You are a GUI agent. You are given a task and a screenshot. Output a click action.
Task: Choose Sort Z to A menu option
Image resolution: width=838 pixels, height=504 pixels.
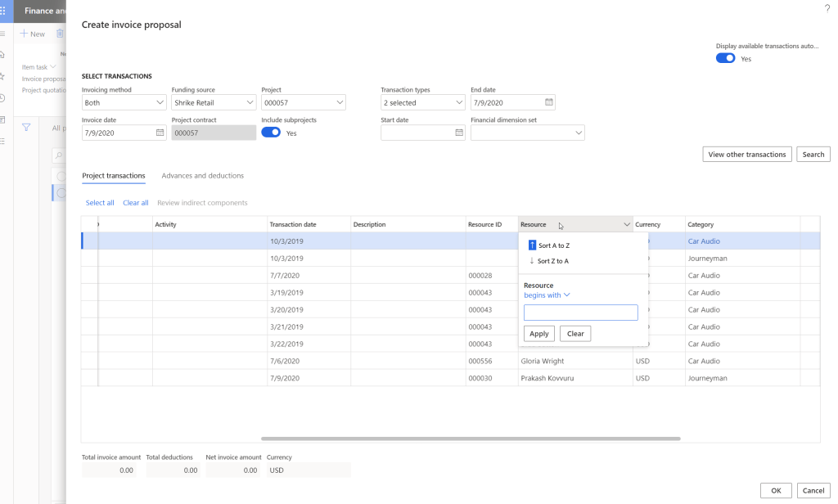(x=549, y=261)
